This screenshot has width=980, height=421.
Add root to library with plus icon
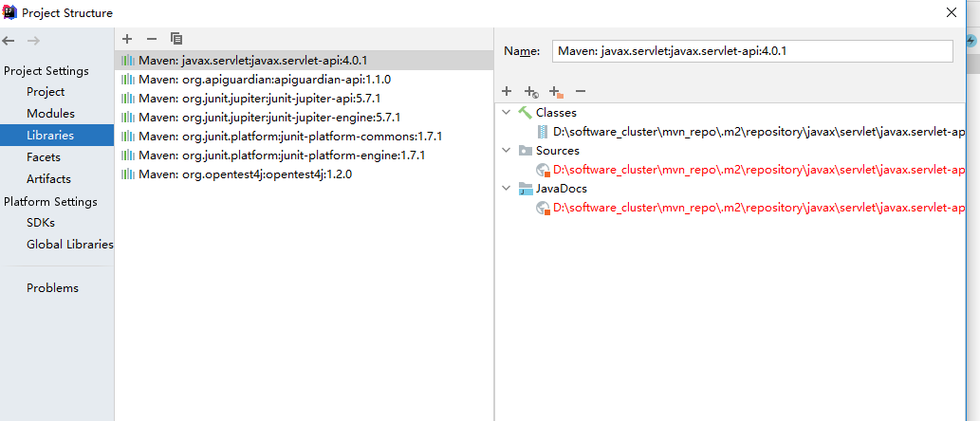click(507, 91)
